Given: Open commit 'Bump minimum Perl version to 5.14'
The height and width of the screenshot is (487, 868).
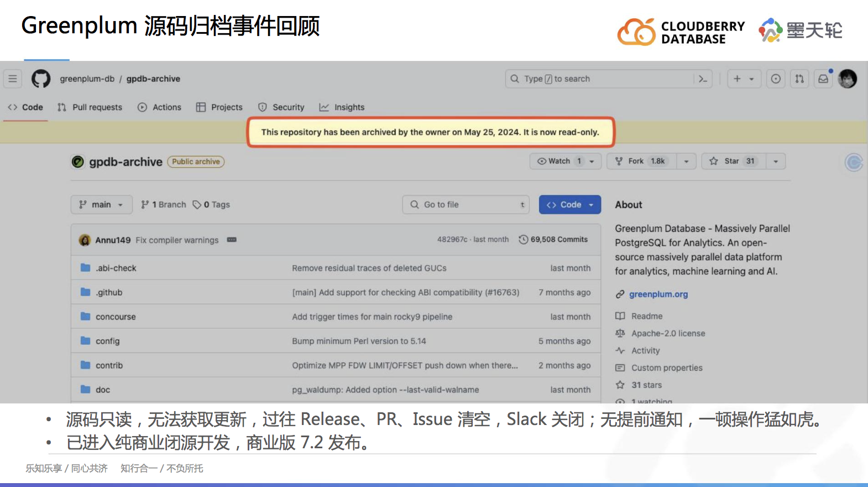Looking at the screenshot, I should pyautogui.click(x=359, y=341).
